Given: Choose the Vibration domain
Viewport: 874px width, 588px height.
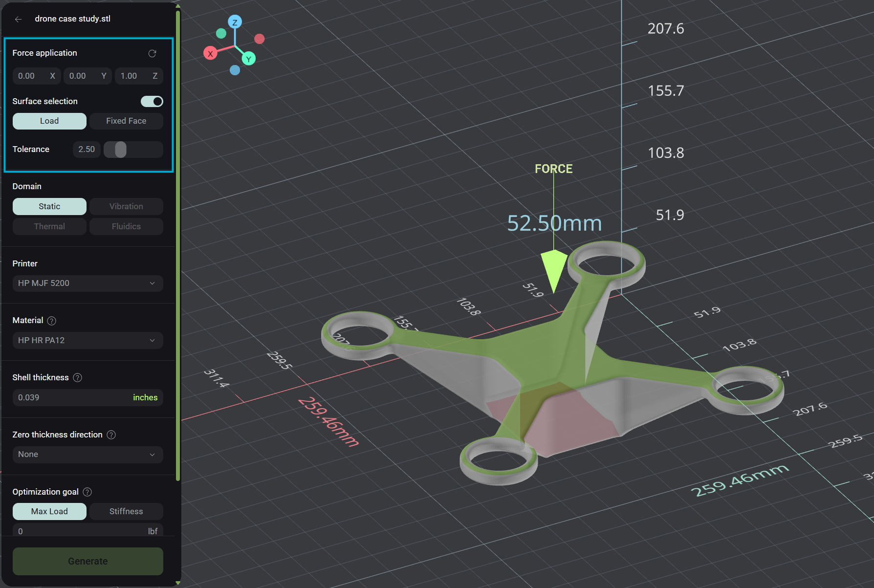Looking at the screenshot, I should click(126, 207).
